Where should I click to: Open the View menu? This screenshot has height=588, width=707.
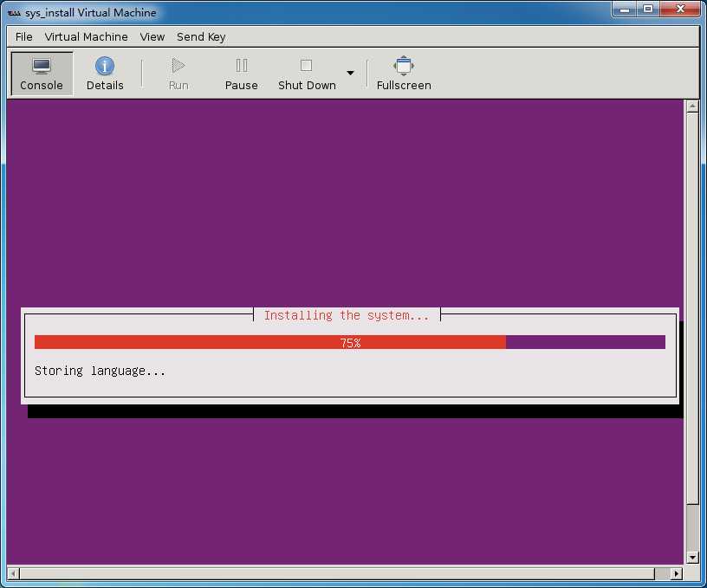click(152, 37)
